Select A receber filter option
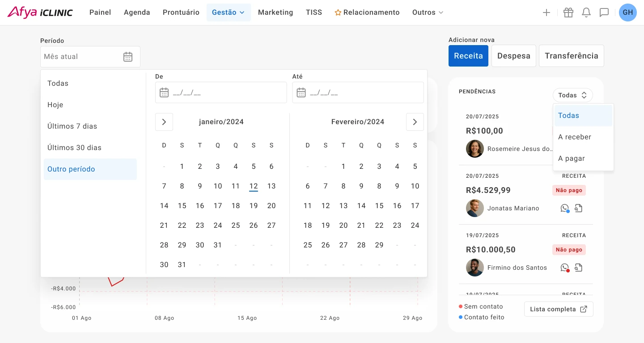644x343 pixels. click(583, 137)
